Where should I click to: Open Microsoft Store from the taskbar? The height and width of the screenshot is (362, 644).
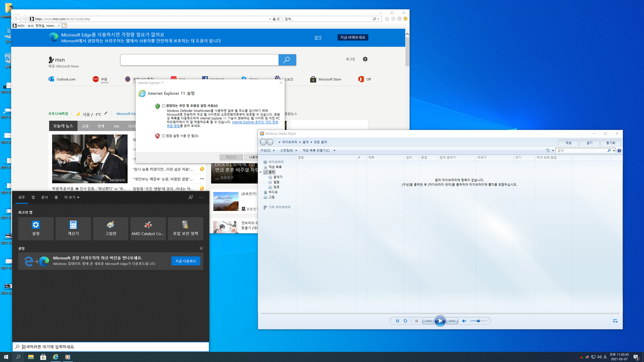[x=43, y=357]
